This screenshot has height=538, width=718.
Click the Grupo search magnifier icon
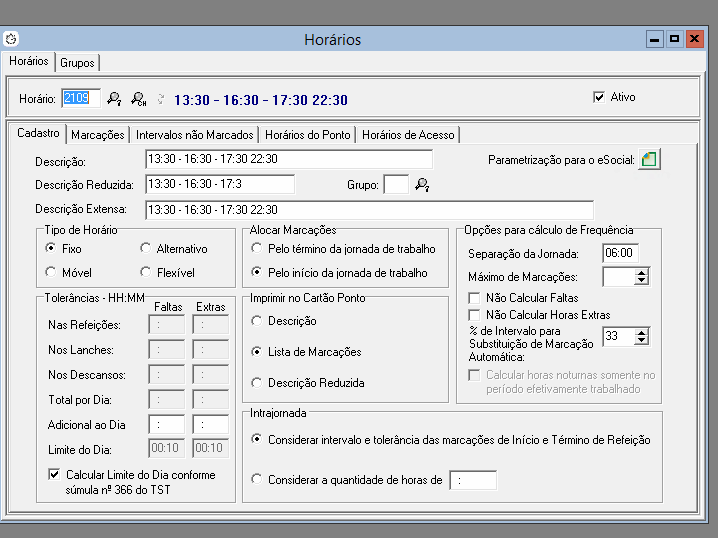422,184
